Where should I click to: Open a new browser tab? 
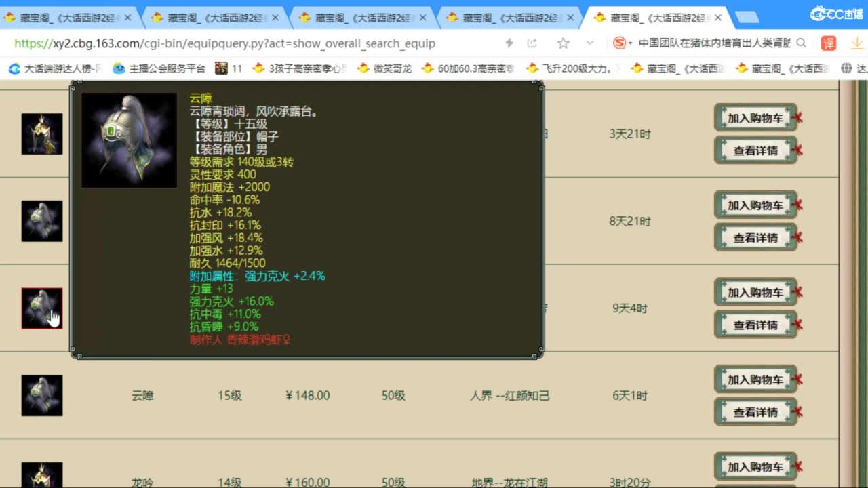click(x=746, y=17)
